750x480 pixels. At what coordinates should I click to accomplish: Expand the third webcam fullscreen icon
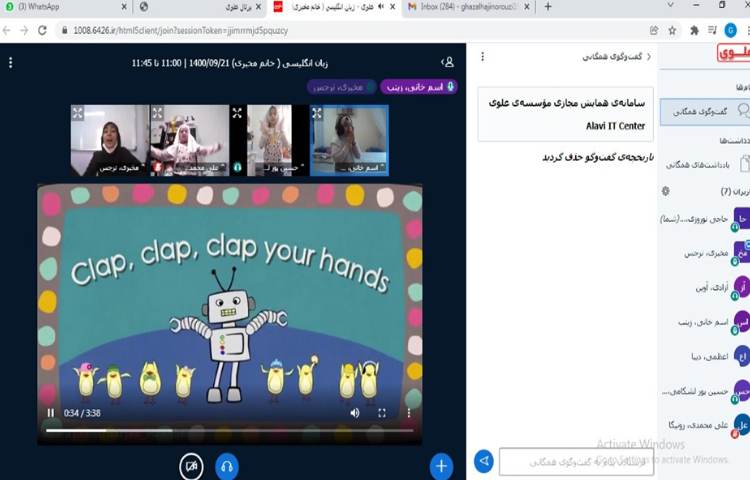click(237, 113)
